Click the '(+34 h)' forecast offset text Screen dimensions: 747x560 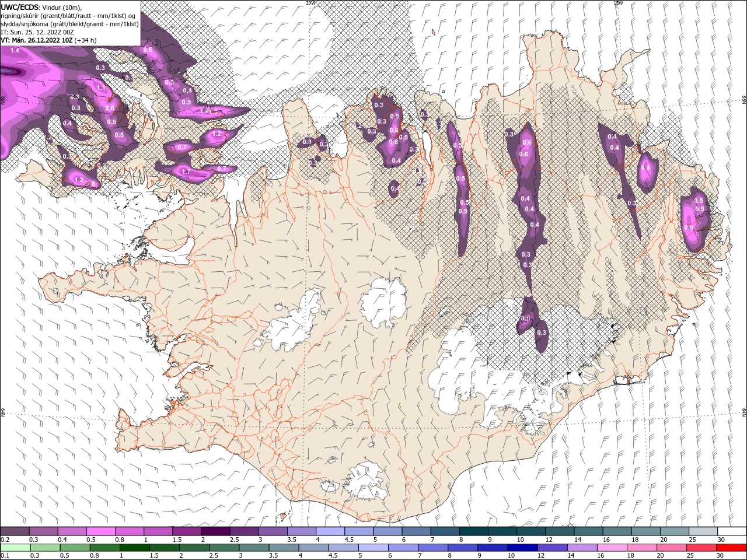[85, 40]
